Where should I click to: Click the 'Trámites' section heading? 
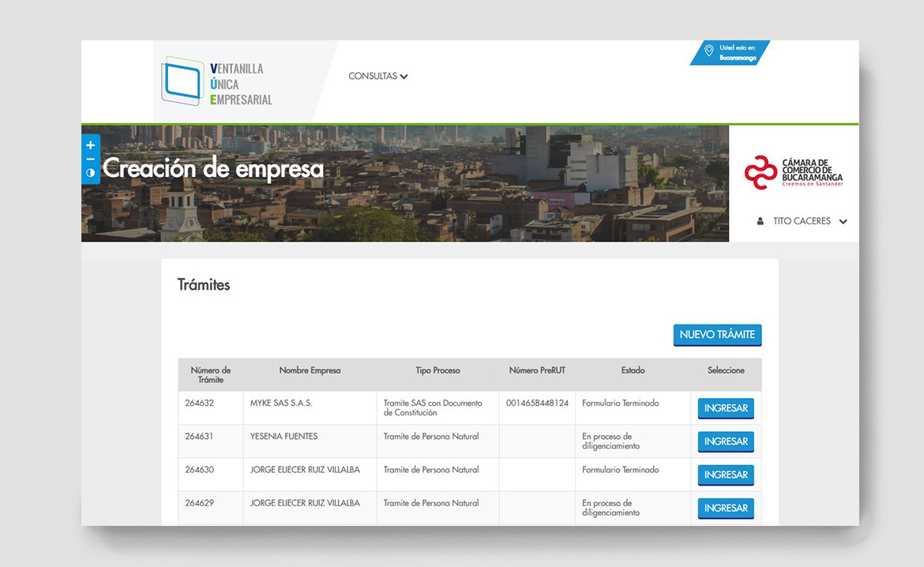click(204, 284)
